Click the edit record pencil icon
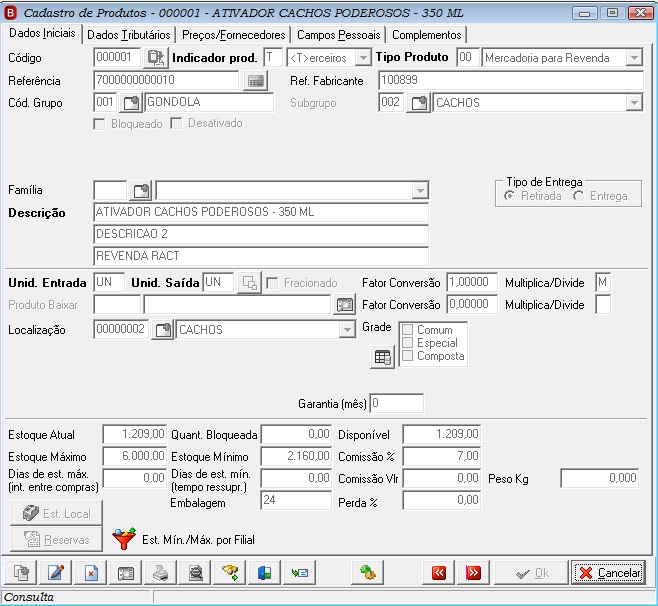This screenshot has width=658, height=606. 56,572
